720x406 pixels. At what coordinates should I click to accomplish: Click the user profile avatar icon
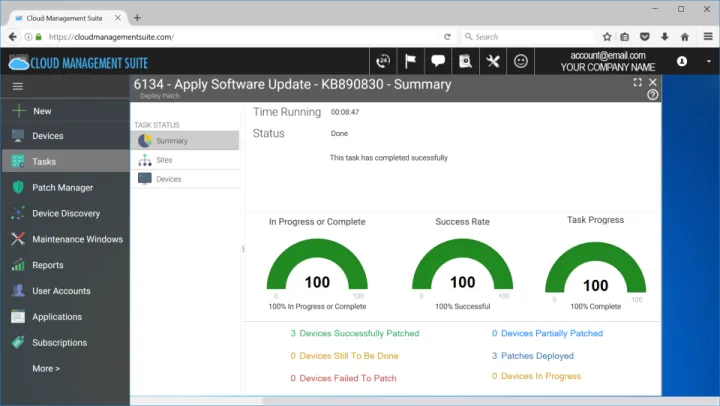click(x=682, y=61)
